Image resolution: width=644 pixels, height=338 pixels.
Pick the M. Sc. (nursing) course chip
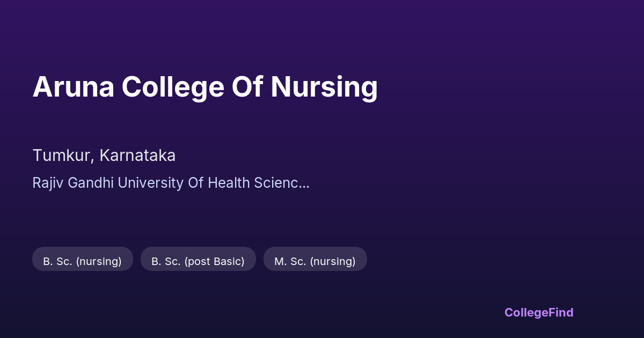tap(315, 261)
